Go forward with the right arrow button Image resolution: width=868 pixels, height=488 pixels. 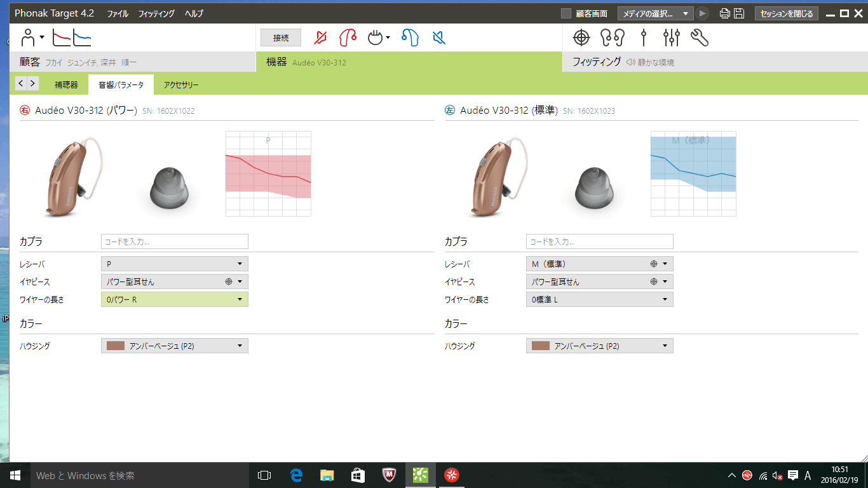[x=33, y=83]
